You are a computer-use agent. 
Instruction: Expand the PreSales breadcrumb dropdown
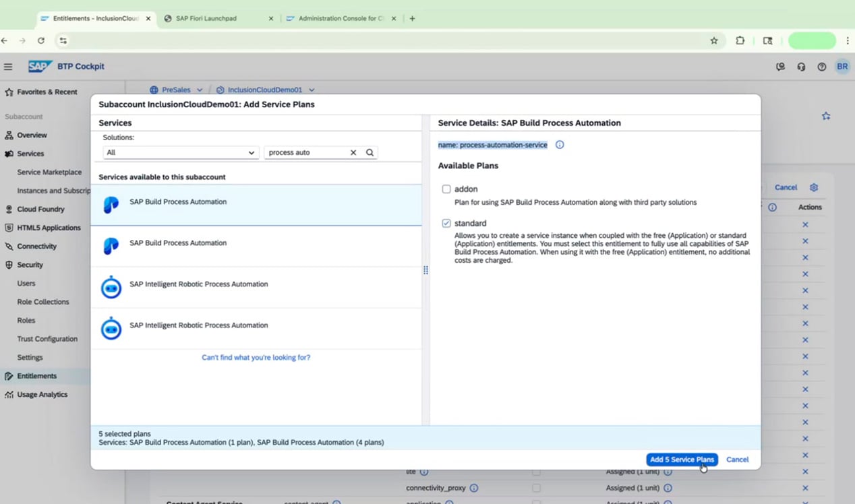200,90
